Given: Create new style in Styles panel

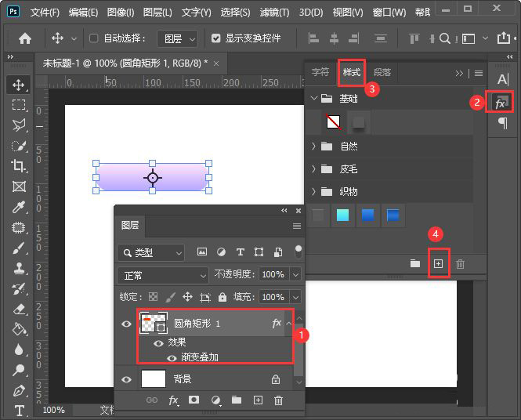Looking at the screenshot, I should tap(439, 264).
